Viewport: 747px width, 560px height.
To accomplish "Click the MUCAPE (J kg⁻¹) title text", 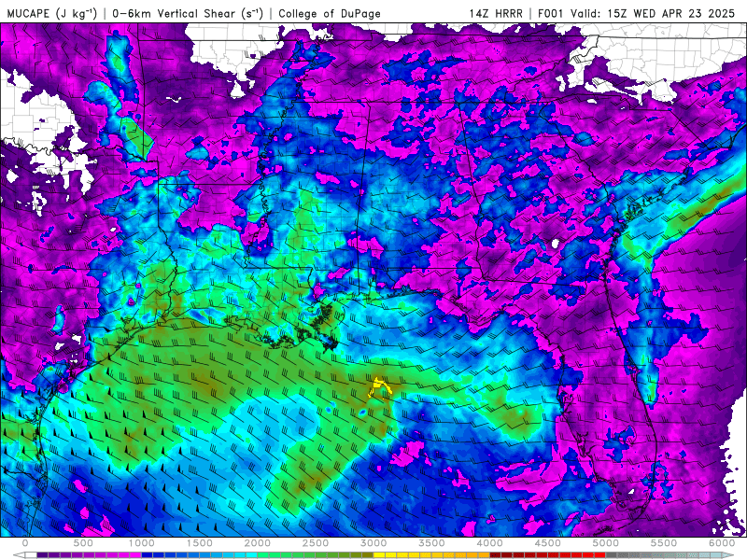I will click(52, 13).
